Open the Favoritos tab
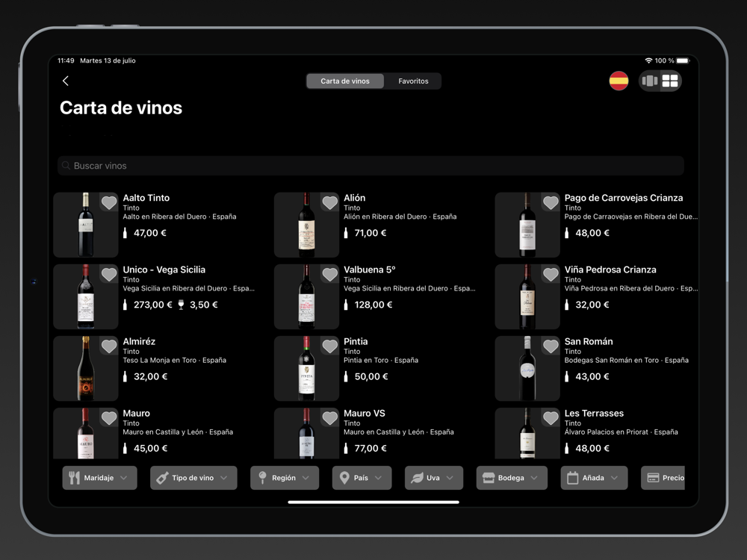Viewport: 747px width, 560px height. tap(413, 81)
